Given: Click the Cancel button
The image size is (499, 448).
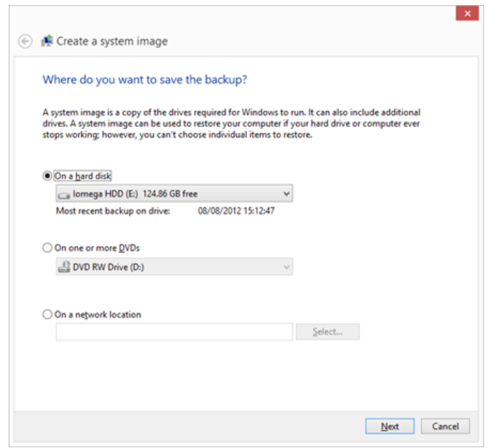Looking at the screenshot, I should pyautogui.click(x=446, y=427).
